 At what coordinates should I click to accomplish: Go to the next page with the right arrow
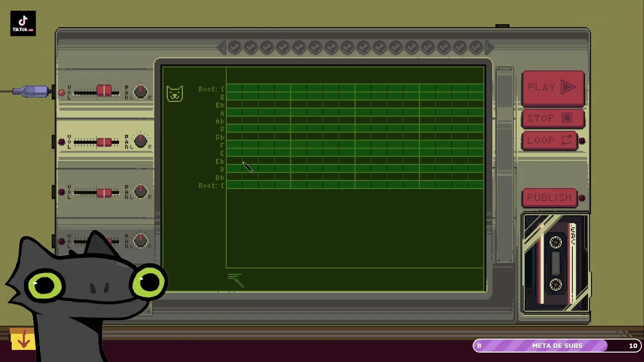coord(491,47)
